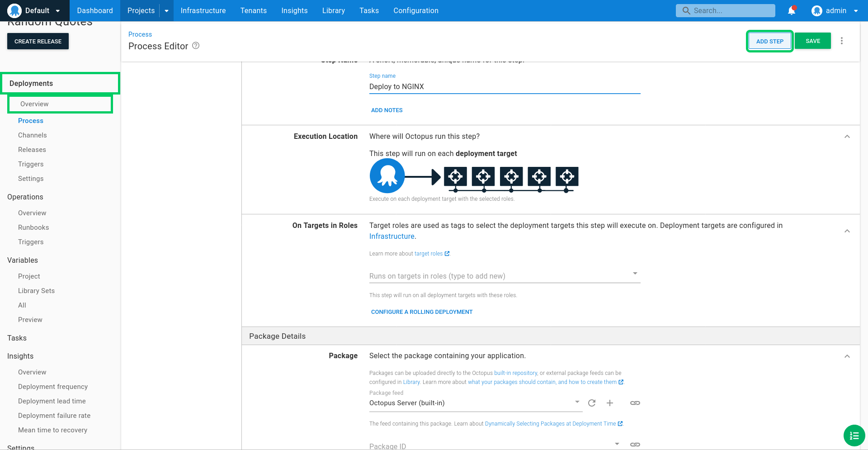The image size is (868, 450).
Task: Click the Process Editor help question icon
Action: [x=196, y=46]
